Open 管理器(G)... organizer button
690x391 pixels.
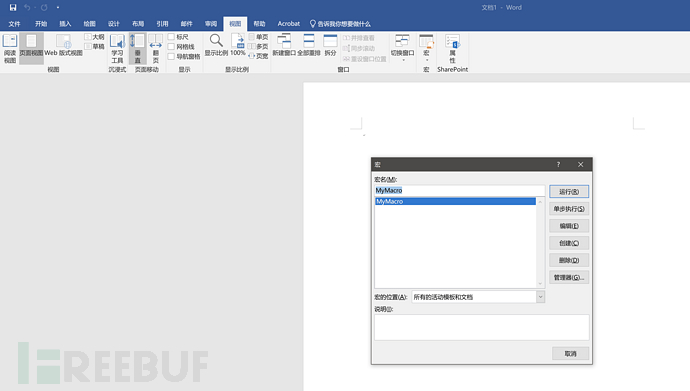tap(569, 278)
